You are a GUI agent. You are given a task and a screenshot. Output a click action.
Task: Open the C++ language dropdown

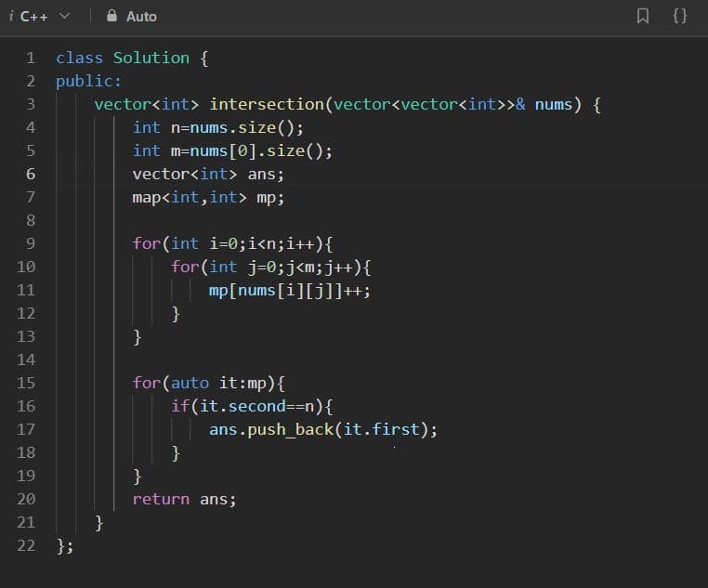[x=35, y=16]
